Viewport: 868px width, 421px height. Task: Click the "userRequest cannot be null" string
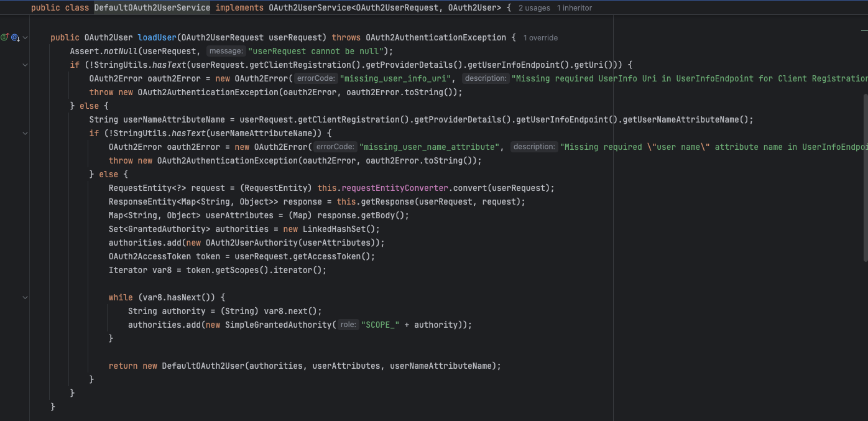(315, 52)
